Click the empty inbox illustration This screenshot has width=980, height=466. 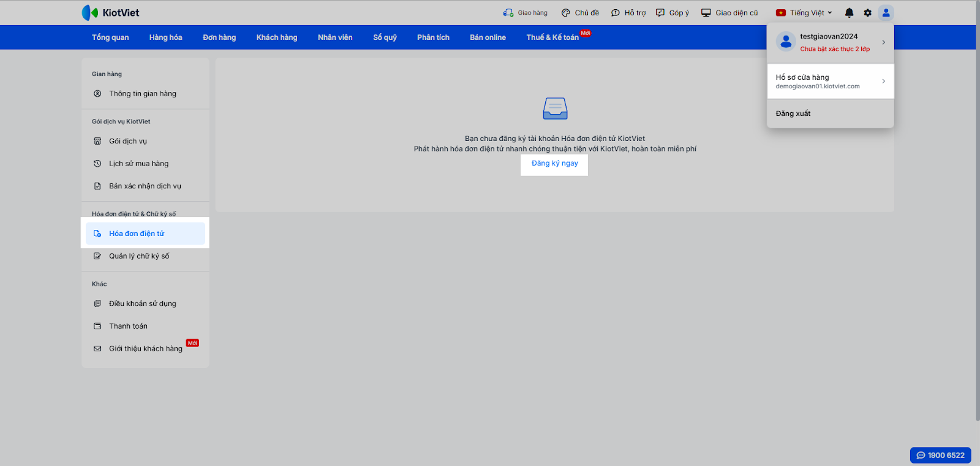[555, 109]
